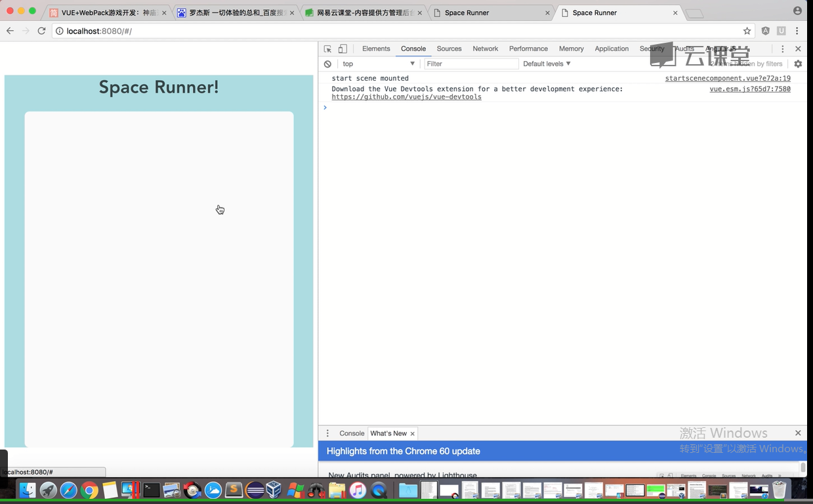Reload the page with the refresh icon

[41, 31]
